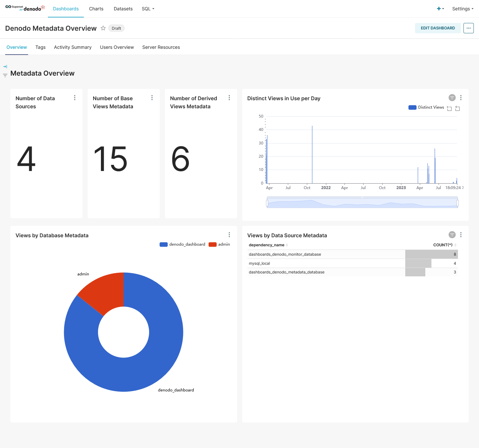The image size is (479, 448).
Task: Grab the right handle of chart range slider
Action: coord(458,203)
